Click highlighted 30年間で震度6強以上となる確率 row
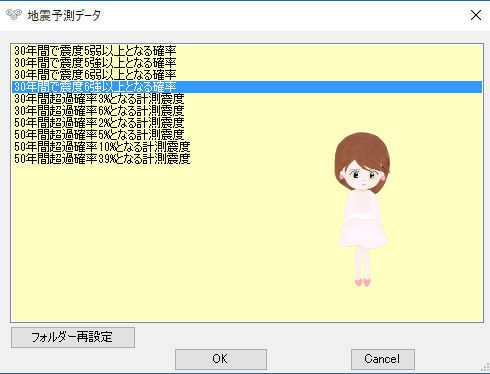This screenshot has height=374, width=490. [247, 87]
